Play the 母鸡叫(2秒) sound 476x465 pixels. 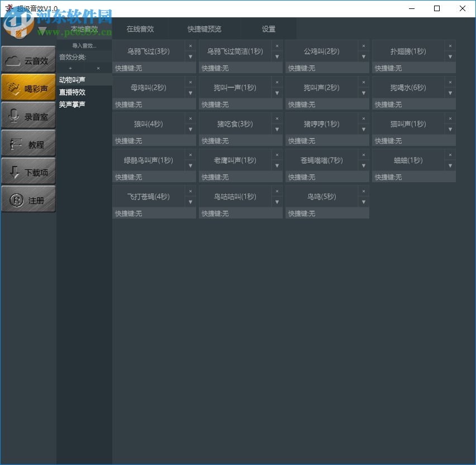click(x=149, y=88)
